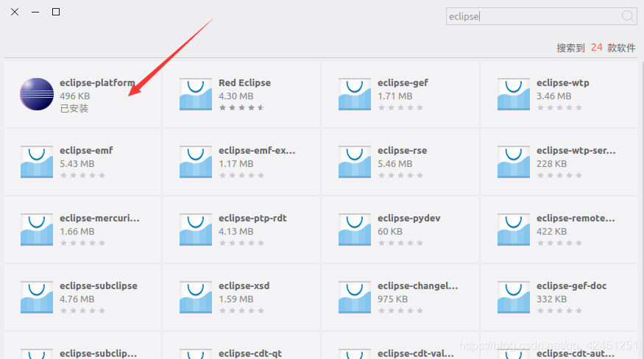Screen dimensions: 644x359
Task: Open the eclipse-subclipse package icon
Action: 37,297
